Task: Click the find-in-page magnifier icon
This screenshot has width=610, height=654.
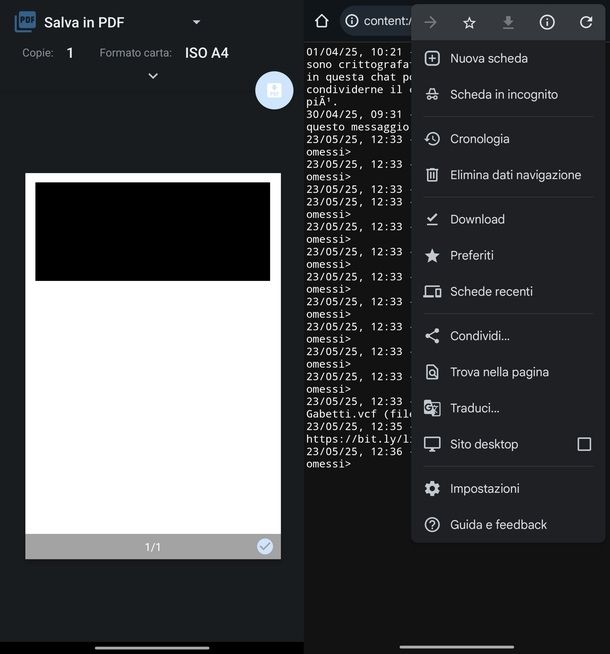Action: (432, 372)
